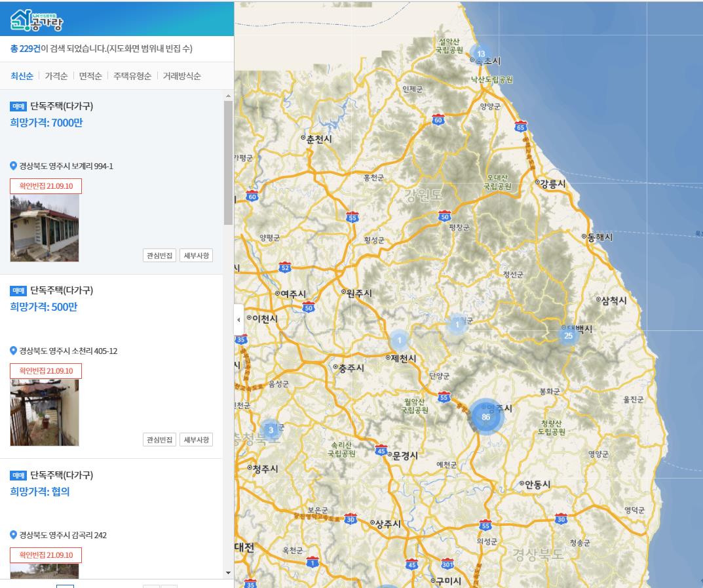The height and width of the screenshot is (588, 703).
Task: Open 세부사항 for the 7000만 listing
Action: (197, 256)
